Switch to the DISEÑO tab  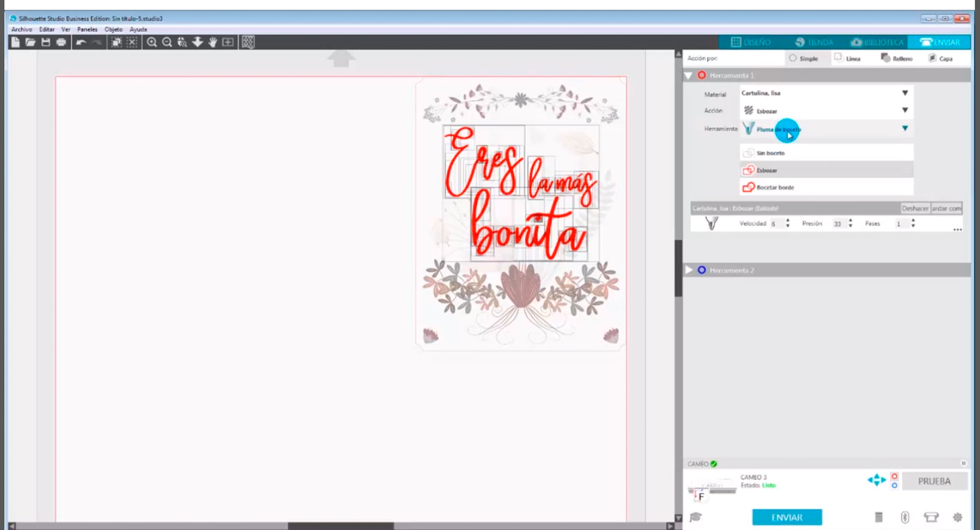(750, 42)
